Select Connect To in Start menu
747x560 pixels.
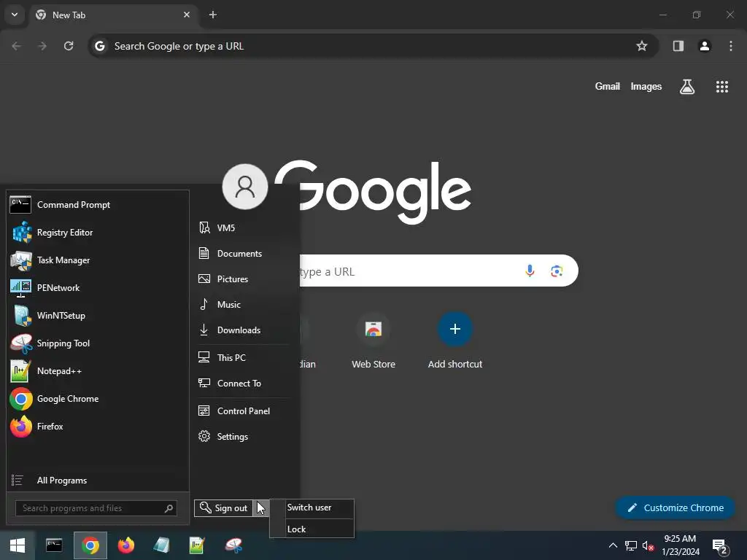pos(243,384)
